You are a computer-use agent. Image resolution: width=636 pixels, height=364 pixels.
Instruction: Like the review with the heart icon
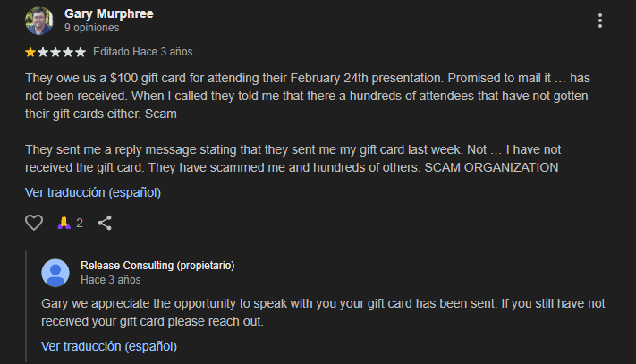point(34,223)
